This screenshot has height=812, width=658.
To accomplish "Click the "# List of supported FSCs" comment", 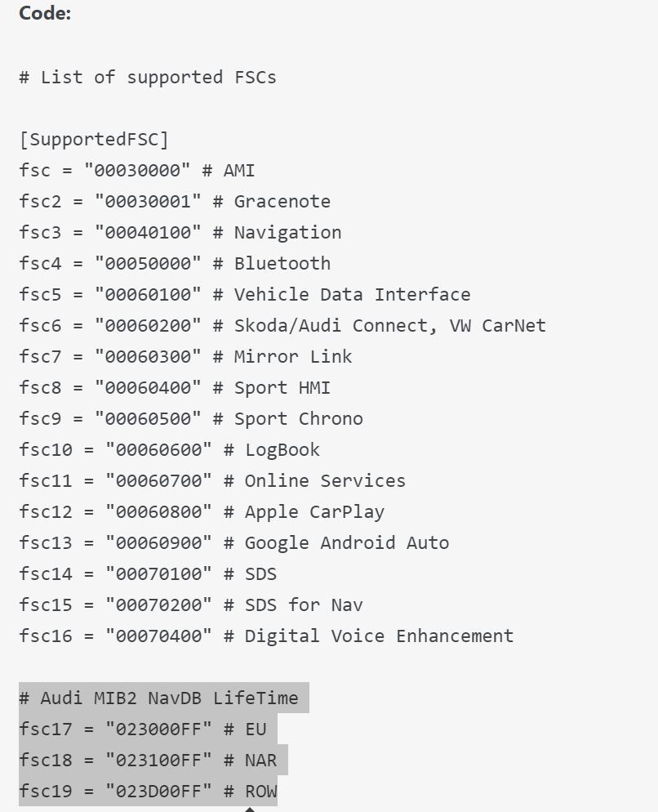I will [148, 78].
